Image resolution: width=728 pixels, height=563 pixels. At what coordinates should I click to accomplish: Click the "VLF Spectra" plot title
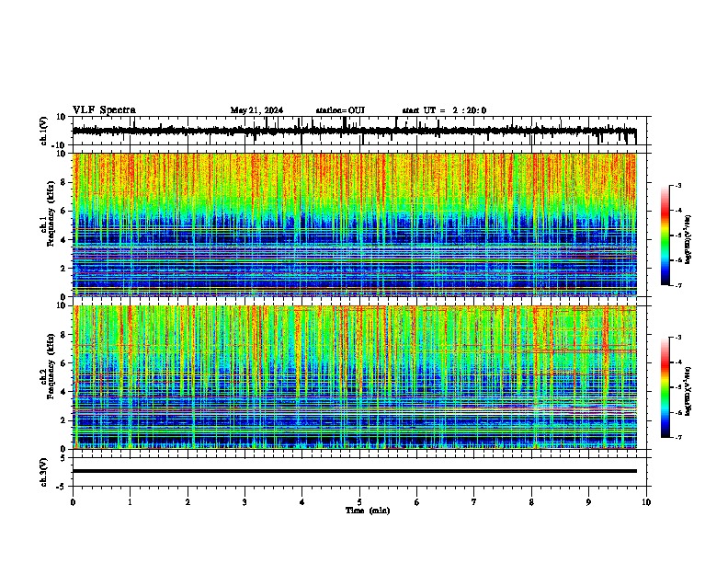tap(104, 110)
